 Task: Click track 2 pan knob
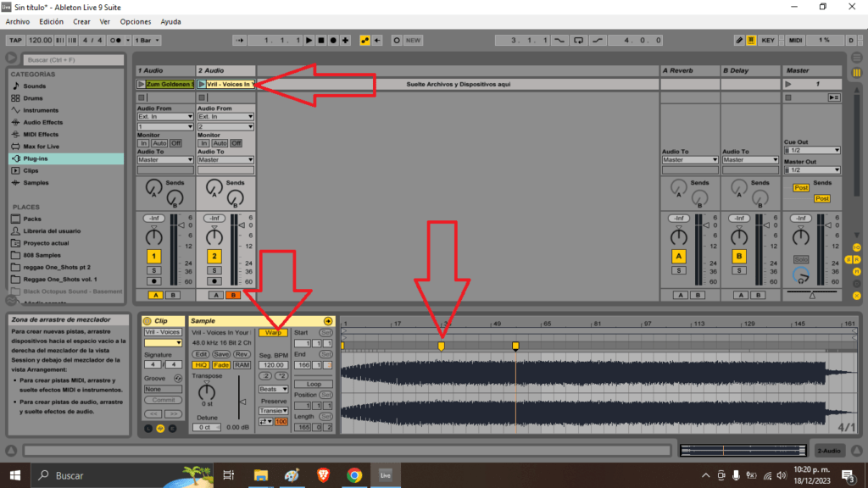click(x=214, y=237)
